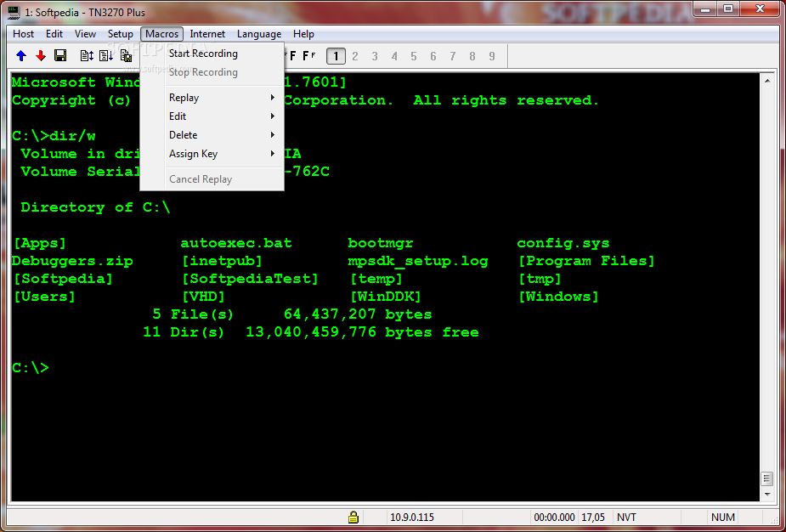Click [Program Files] in the listing
Screen dimensions: 786x532
[x=586, y=261]
